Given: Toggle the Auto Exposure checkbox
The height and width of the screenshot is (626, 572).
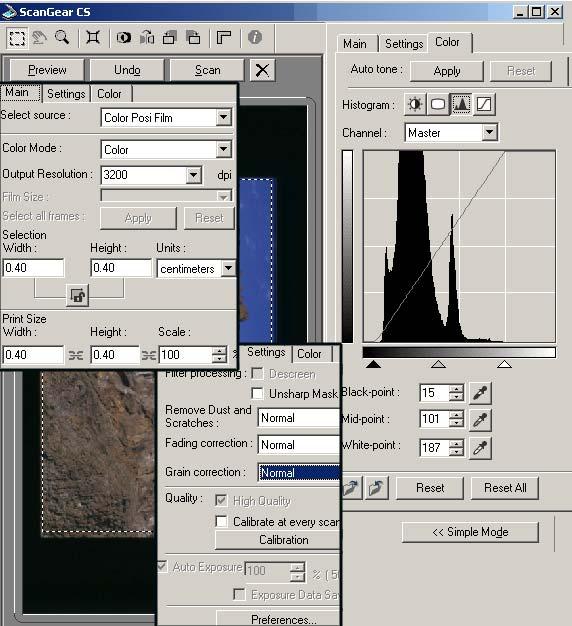Looking at the screenshot, I should tap(162, 566).
